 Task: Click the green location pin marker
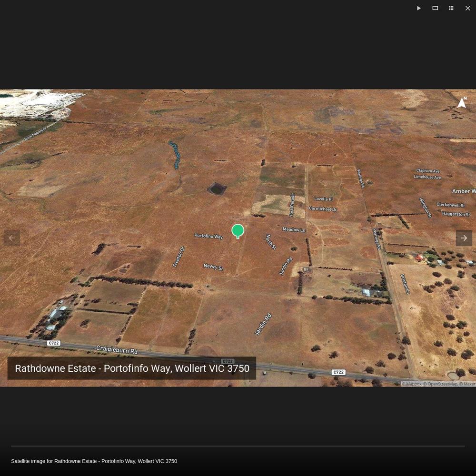(238, 231)
